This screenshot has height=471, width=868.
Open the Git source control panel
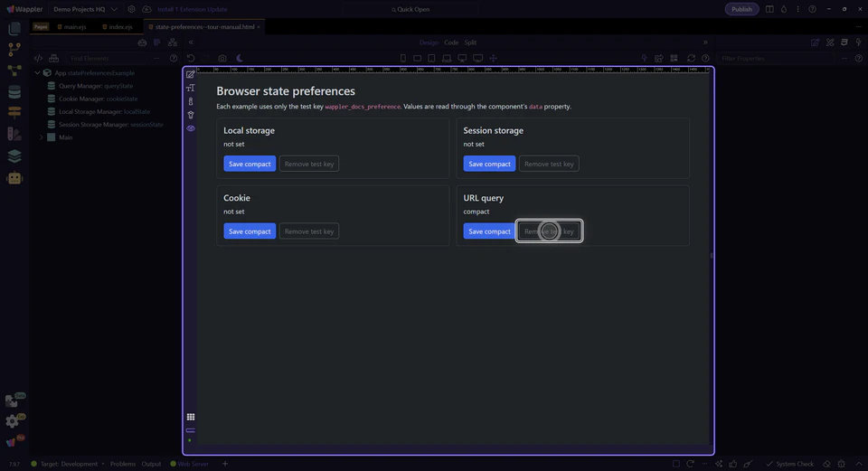(14, 49)
